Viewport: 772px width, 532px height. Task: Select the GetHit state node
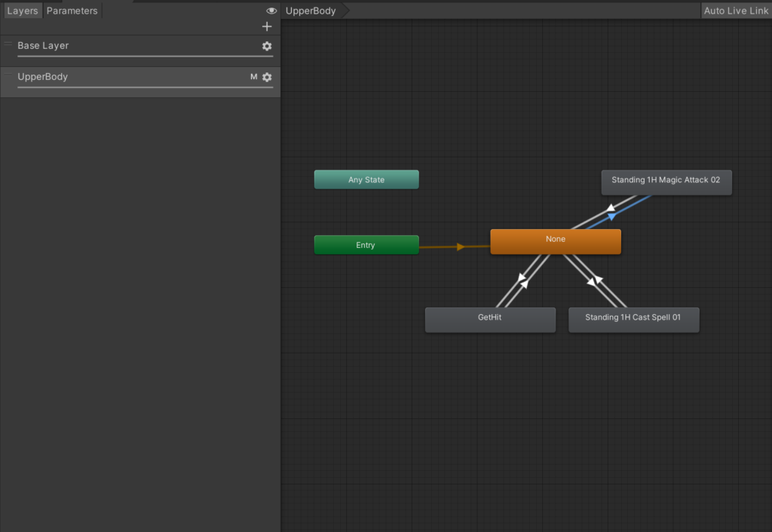490,320
